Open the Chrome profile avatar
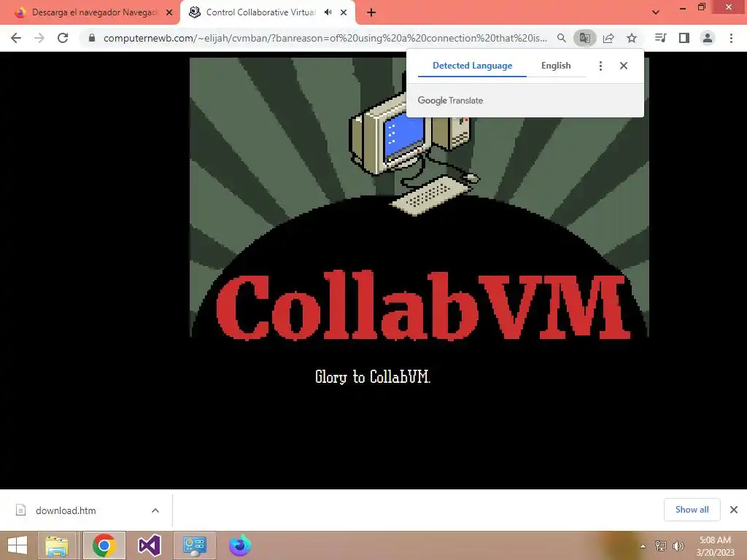Viewport: 747px width, 560px height. pyautogui.click(x=708, y=38)
